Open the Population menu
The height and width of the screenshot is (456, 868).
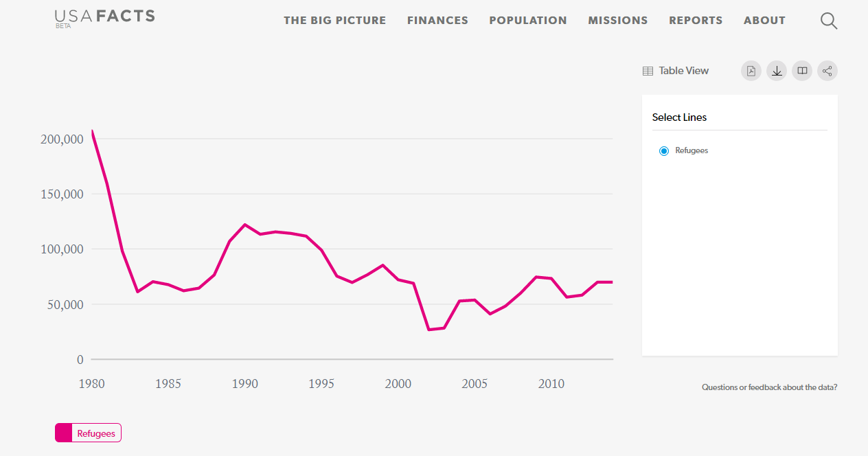tap(528, 21)
